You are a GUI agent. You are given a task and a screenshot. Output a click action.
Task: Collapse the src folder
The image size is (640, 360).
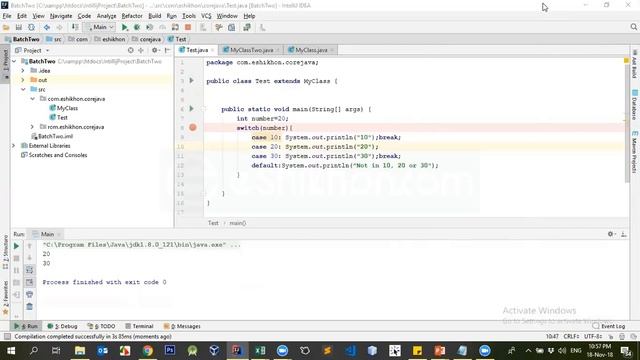click(x=23, y=89)
